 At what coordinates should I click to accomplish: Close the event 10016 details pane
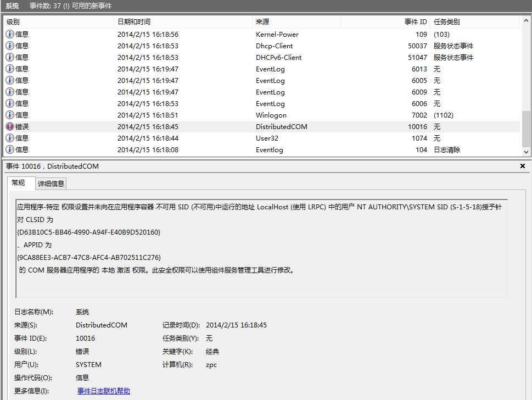523,166
